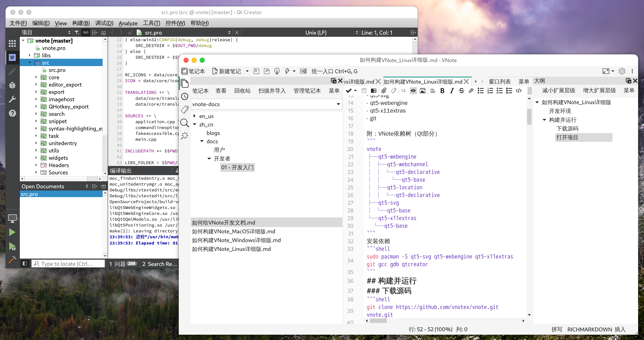Toggle the edit/read checkmark button

349,91
